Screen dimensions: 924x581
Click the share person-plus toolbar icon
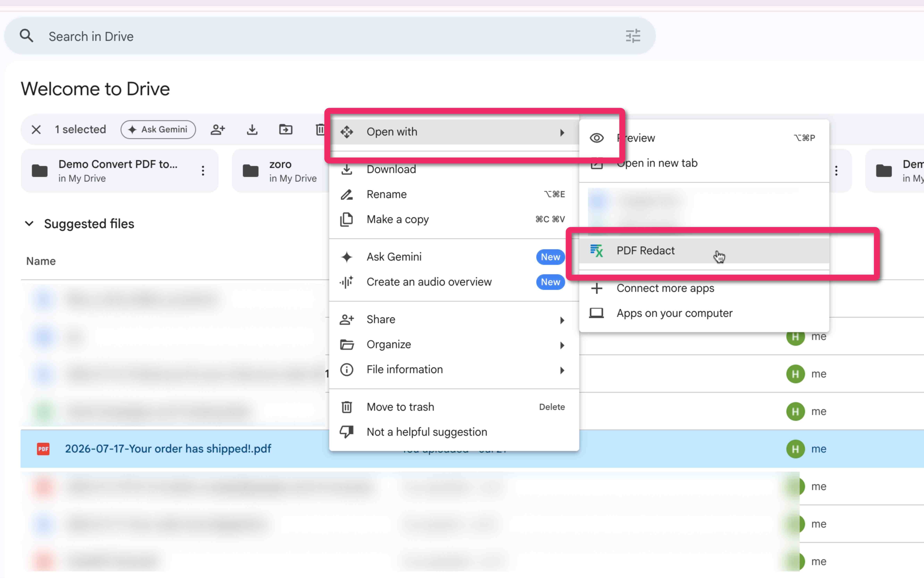(x=218, y=129)
